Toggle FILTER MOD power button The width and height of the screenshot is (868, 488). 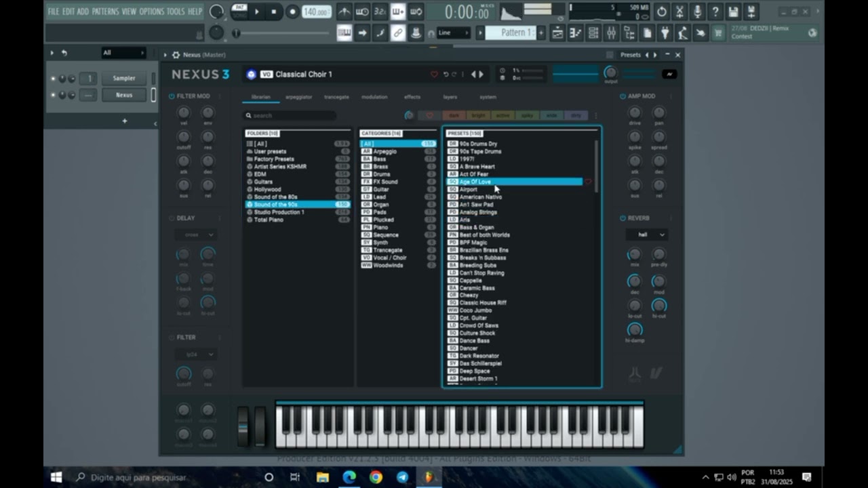[172, 96]
